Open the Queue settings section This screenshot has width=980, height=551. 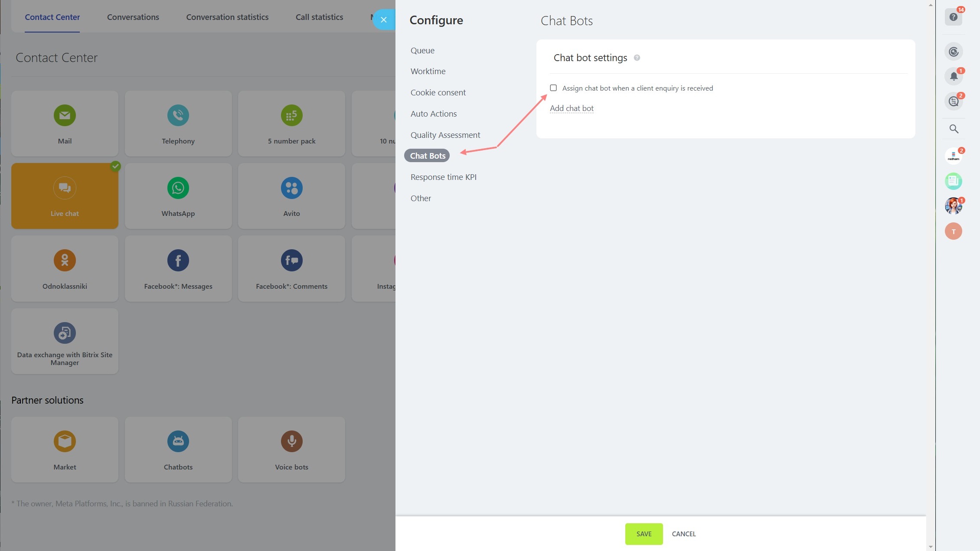pos(422,50)
